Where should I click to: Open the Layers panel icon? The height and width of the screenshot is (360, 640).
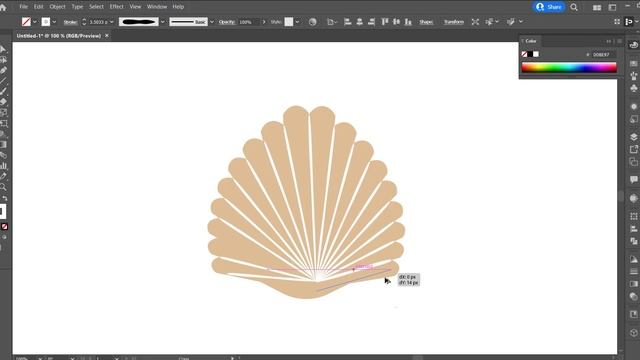[633, 137]
